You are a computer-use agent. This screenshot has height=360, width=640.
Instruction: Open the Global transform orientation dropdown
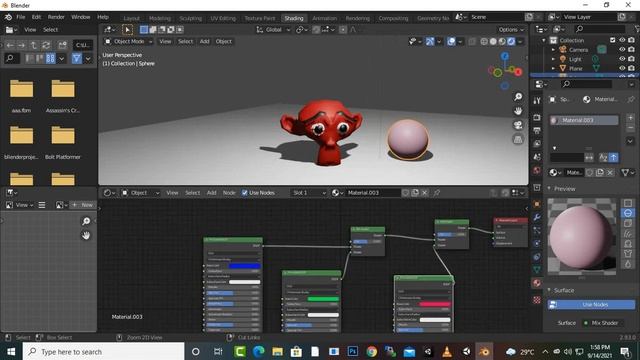pyautogui.click(x=273, y=30)
